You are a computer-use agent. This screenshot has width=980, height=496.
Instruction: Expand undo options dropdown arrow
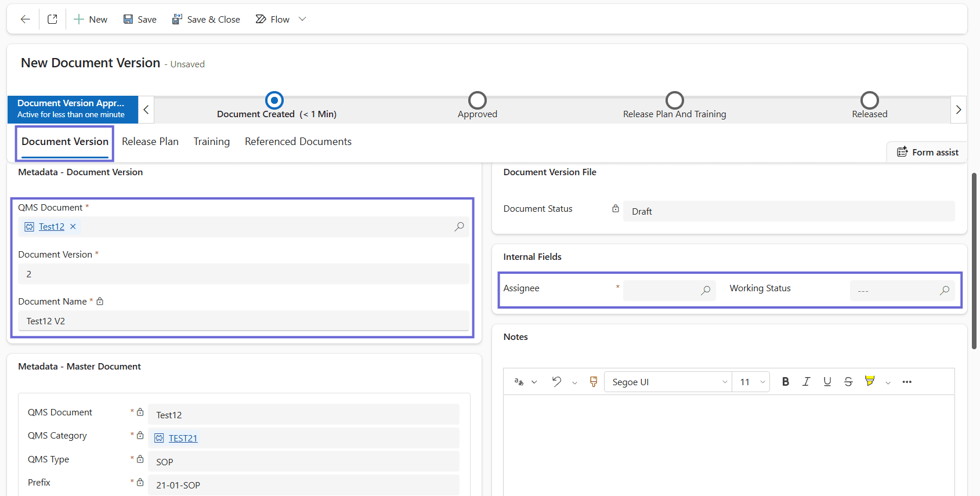(x=574, y=382)
